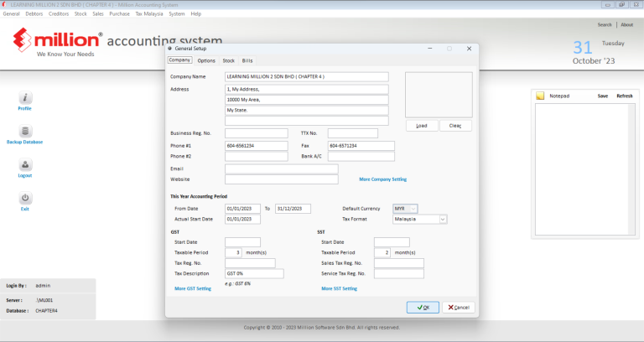This screenshot has height=342, width=644.
Task: Expand the Tax Format dropdown
Action: [443, 220]
